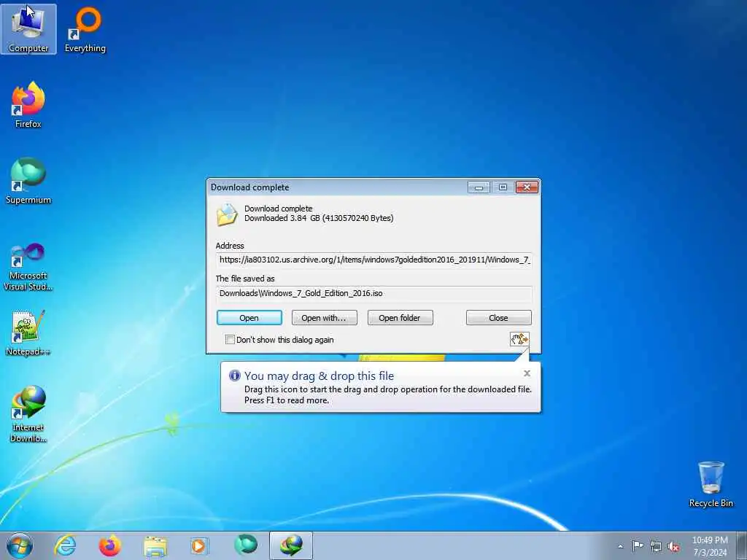
Task: Click the Open folder button
Action: coord(400,318)
